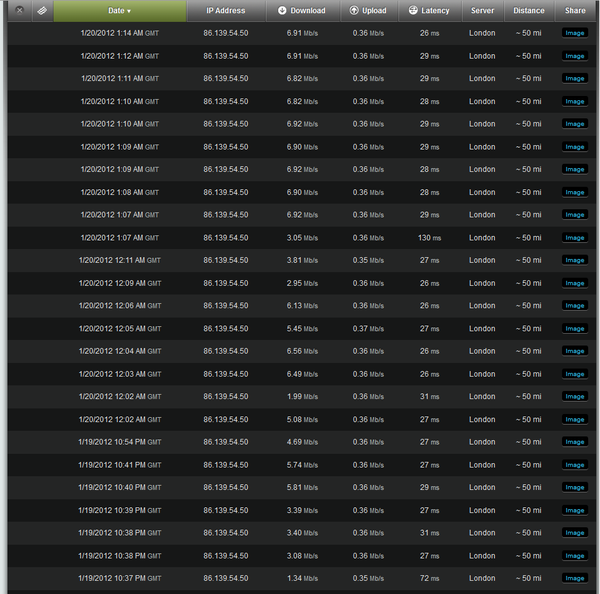The image size is (600, 594).
Task: Open Image button in 12:06 AM row
Action: [575, 305]
